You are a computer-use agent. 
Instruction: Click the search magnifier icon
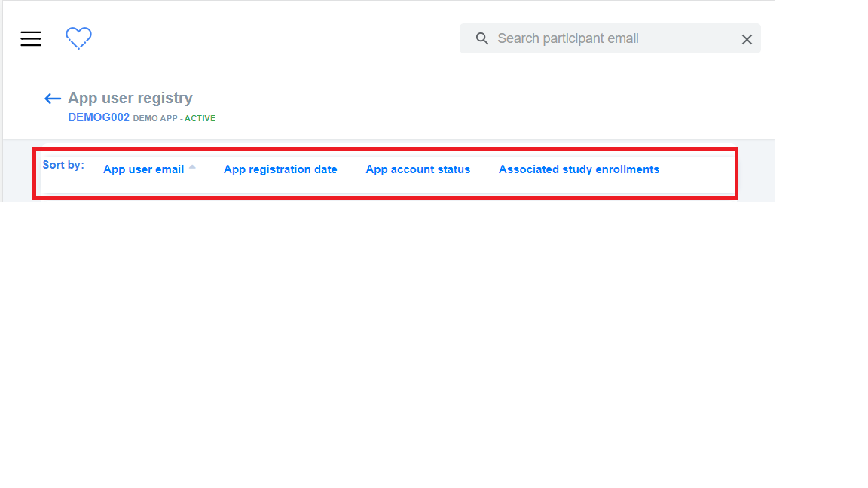pos(482,38)
